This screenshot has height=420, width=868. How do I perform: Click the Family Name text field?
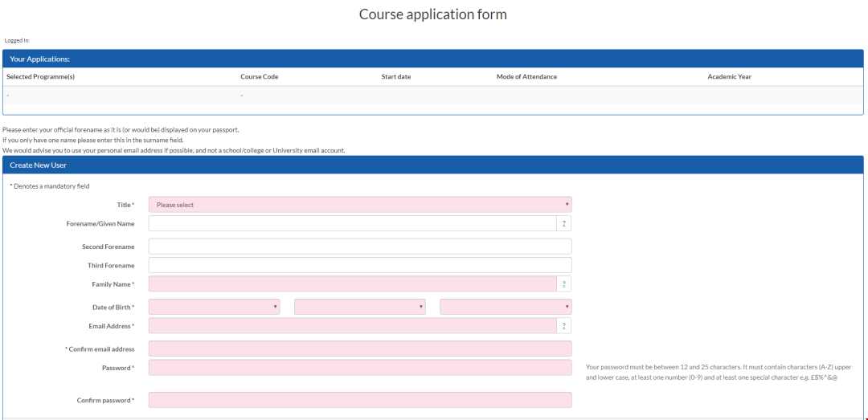pos(352,284)
